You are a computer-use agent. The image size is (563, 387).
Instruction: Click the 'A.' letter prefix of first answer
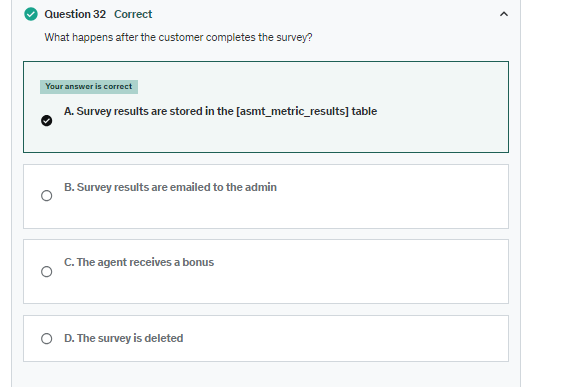[69, 111]
